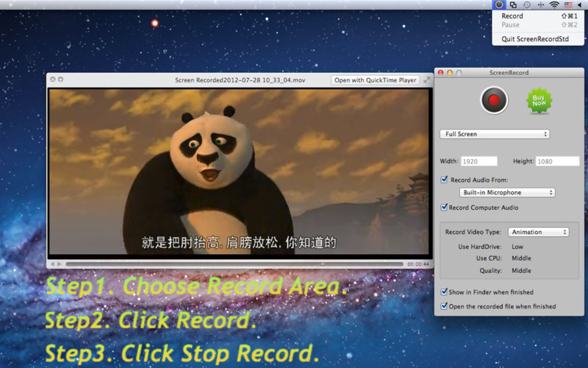Image resolution: width=588 pixels, height=368 pixels.
Task: Click the rewind arrow left of the play button
Action: pyautogui.click(x=52, y=264)
